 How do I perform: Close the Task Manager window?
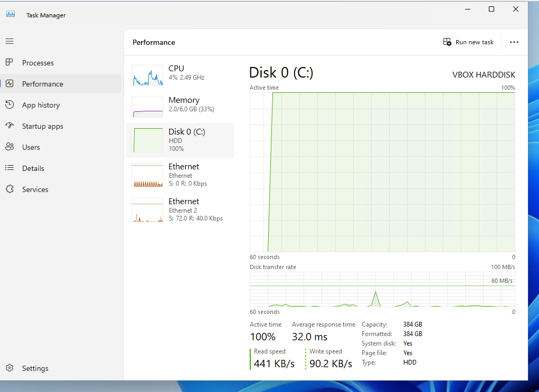click(x=516, y=9)
